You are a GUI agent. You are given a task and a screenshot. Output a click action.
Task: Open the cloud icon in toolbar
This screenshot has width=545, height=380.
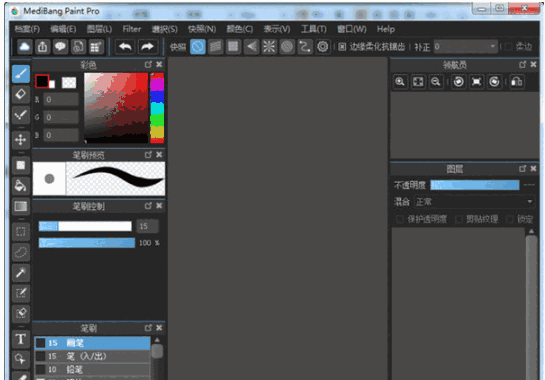coord(24,47)
